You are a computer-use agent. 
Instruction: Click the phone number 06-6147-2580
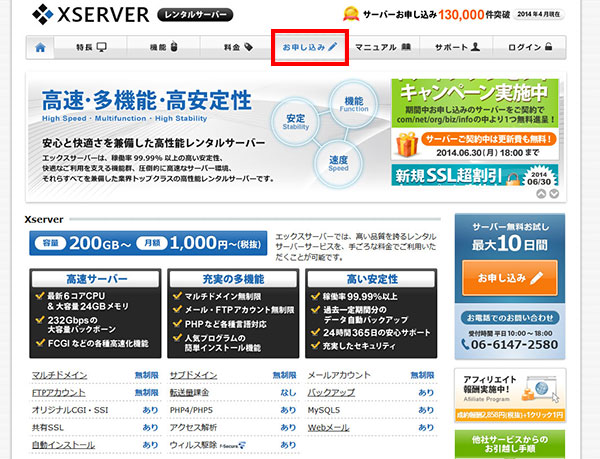pyautogui.click(x=510, y=344)
